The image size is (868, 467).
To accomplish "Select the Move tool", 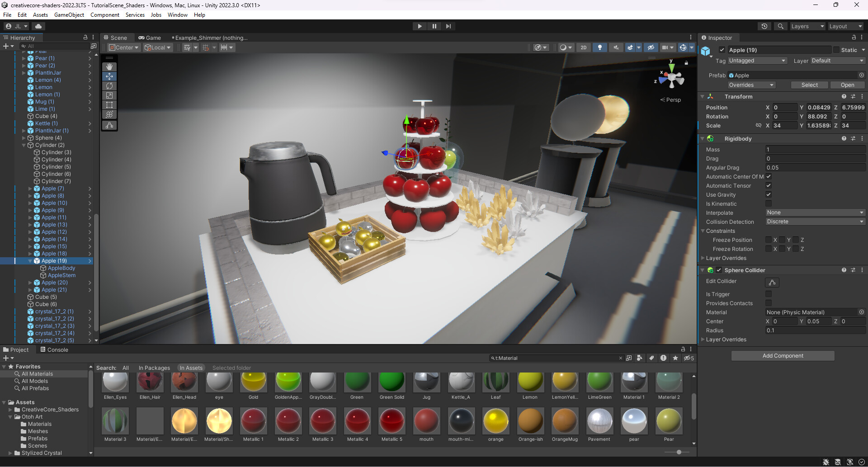I will [109, 76].
